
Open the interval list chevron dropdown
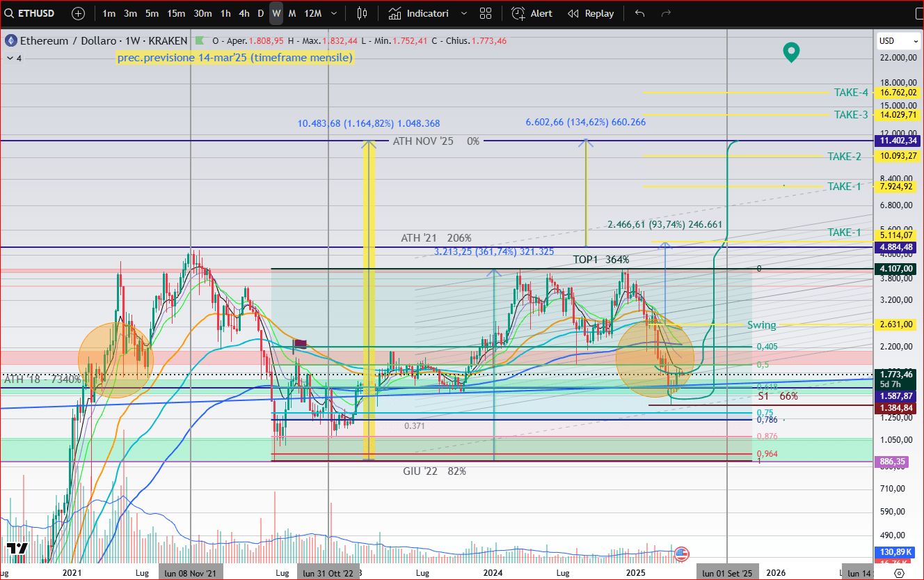(x=333, y=13)
